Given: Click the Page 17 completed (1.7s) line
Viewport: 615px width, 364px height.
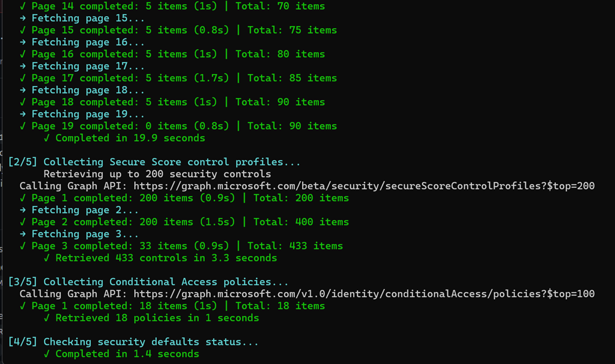Looking at the screenshot, I should (178, 78).
